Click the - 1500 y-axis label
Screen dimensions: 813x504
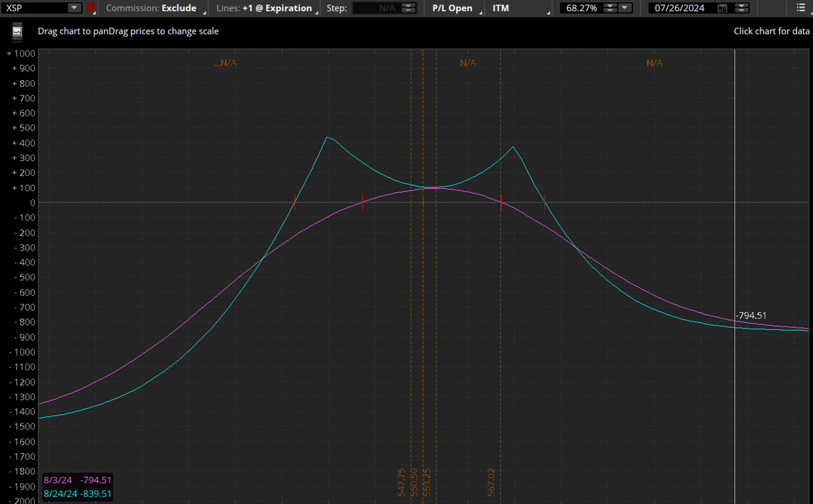point(22,427)
